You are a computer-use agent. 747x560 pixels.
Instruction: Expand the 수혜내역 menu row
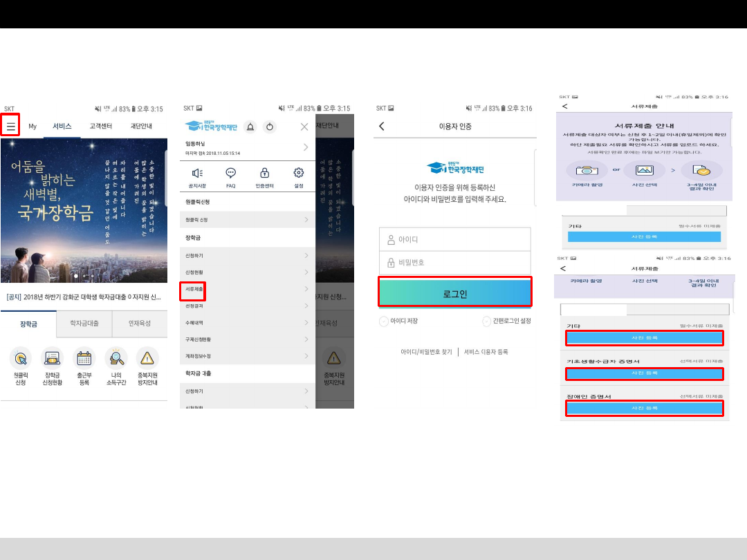point(247,322)
